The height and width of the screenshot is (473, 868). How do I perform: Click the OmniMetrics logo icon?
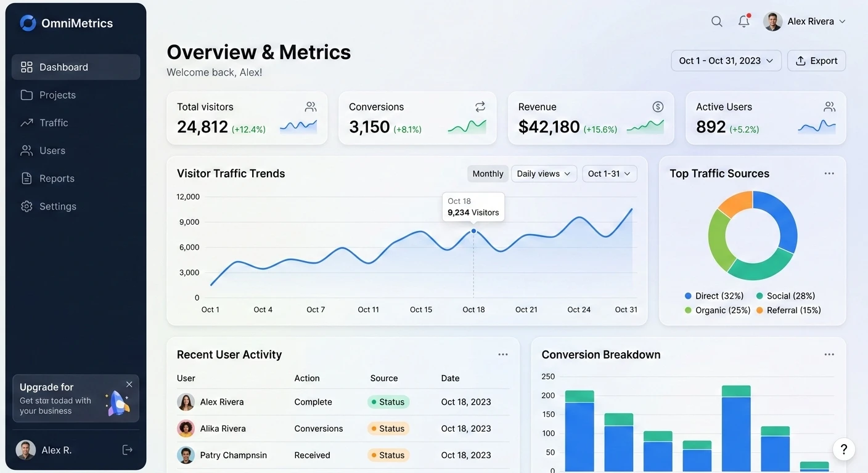click(x=28, y=23)
